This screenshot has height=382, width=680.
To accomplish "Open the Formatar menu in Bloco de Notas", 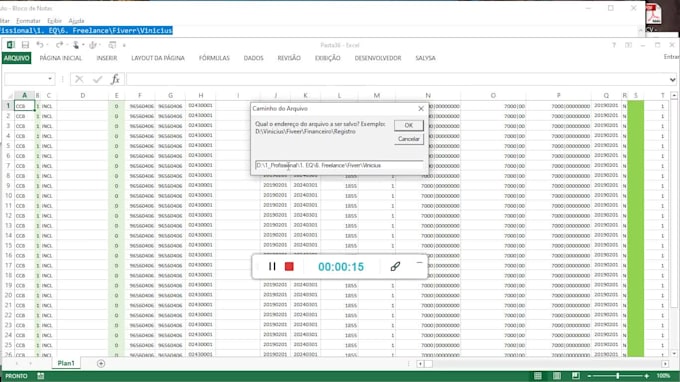I will [28, 21].
